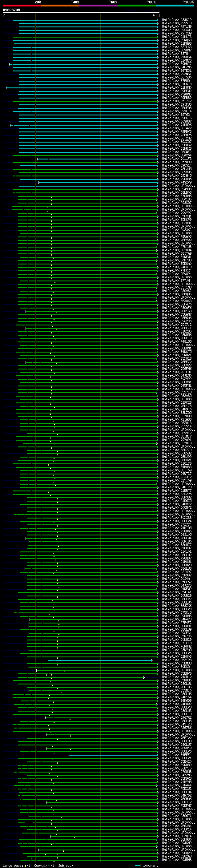Select the UniRef100_A7UIU8 label
The height and width of the screenshot is (868, 197).
coord(177,247)
